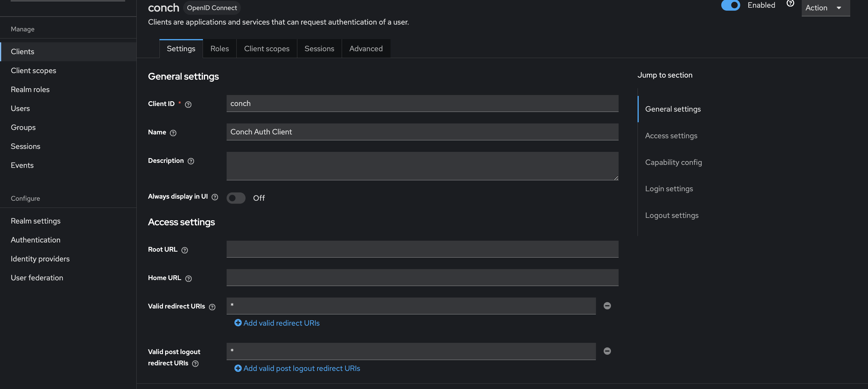Image resolution: width=868 pixels, height=389 pixels.
Task: Open User federation
Action: (x=68, y=277)
